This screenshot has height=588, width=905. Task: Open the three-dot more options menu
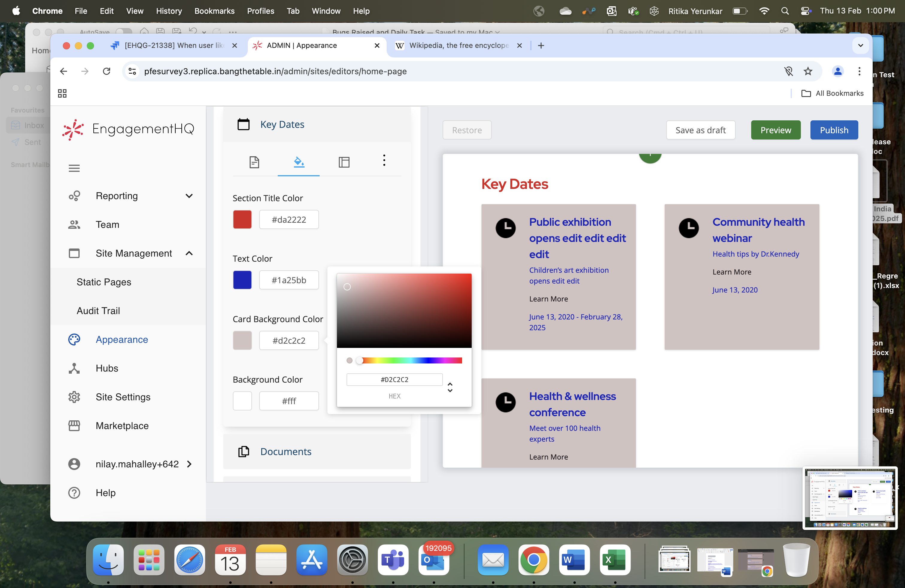click(x=384, y=160)
